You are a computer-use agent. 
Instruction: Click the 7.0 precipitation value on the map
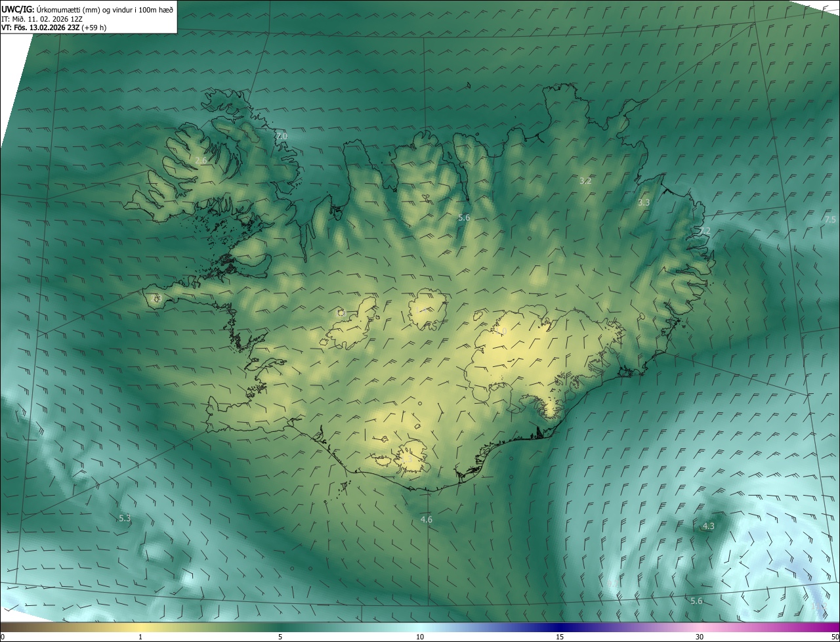pyautogui.click(x=282, y=136)
